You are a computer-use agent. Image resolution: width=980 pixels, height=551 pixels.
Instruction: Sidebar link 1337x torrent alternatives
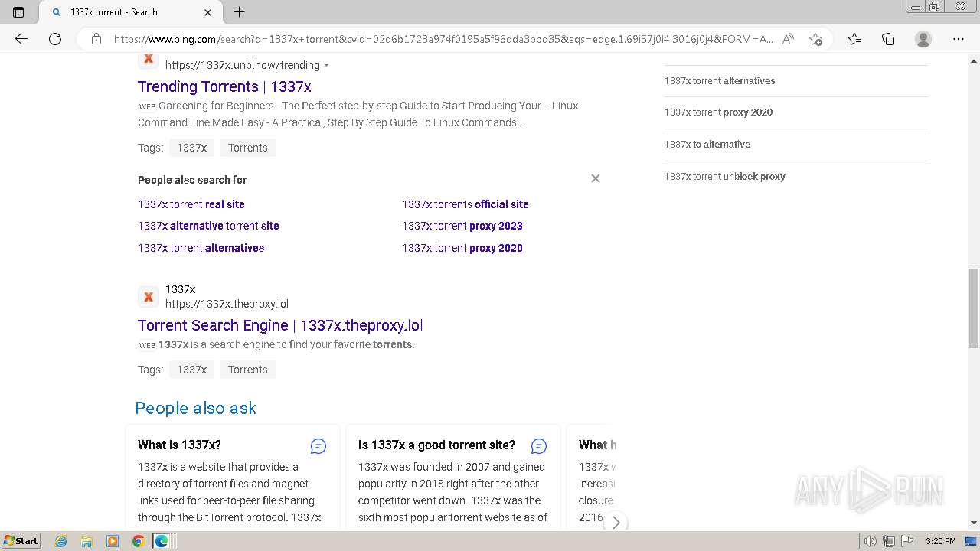click(720, 80)
